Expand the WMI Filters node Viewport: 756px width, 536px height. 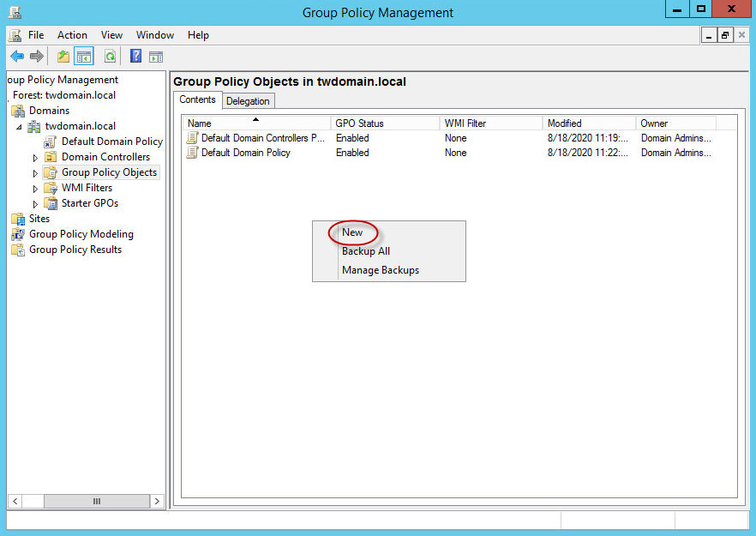pyautogui.click(x=35, y=187)
